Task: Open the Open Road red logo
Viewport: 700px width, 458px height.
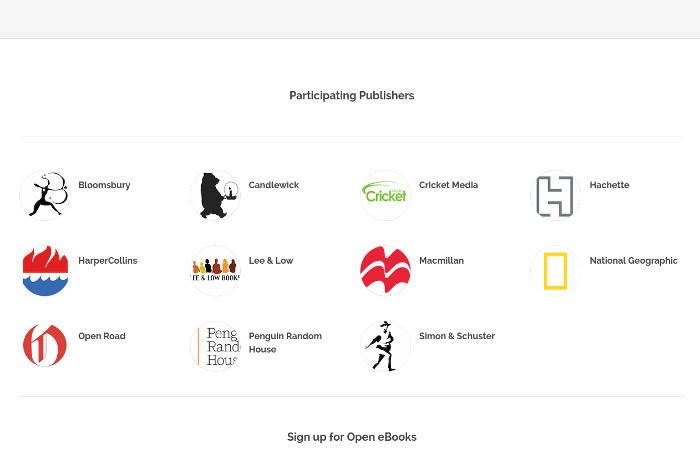Action: (x=45, y=346)
